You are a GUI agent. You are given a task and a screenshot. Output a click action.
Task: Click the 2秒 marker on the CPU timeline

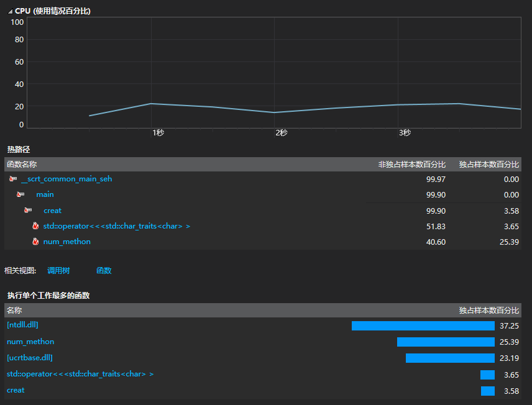pos(281,133)
